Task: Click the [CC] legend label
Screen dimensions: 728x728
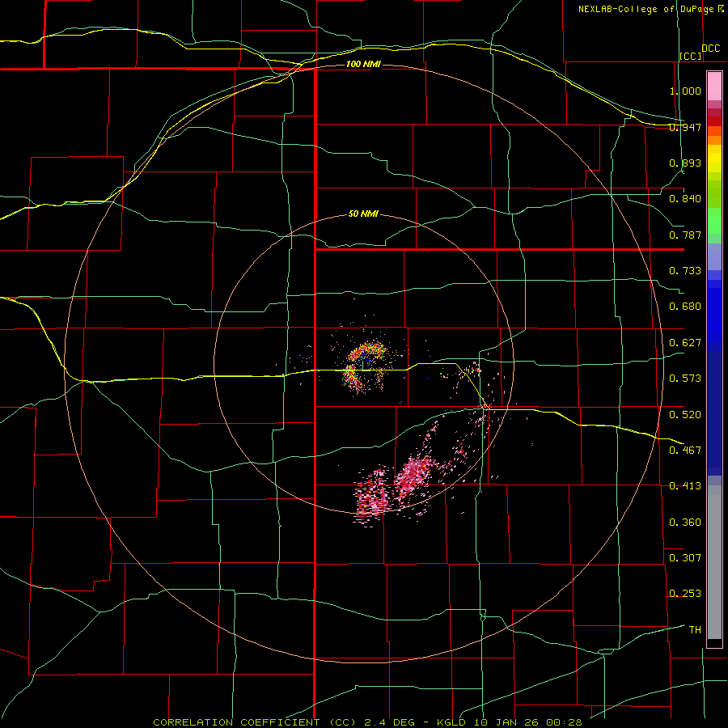Action: coord(691,56)
